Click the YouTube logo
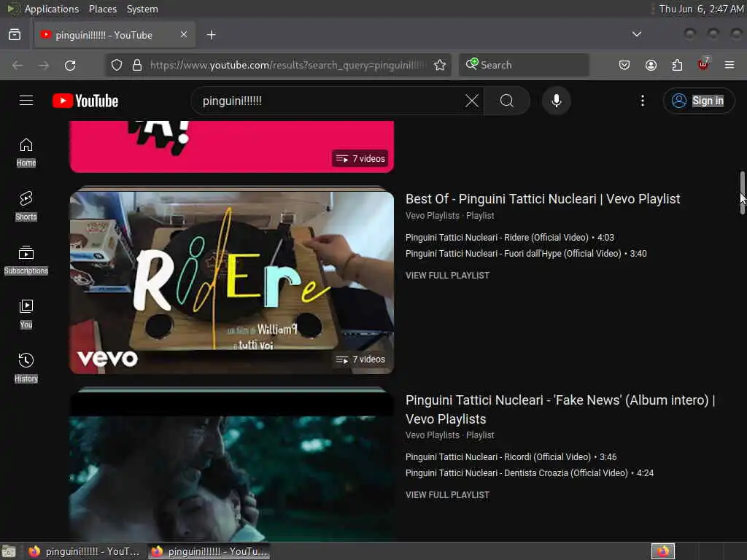Viewport: 747px width, 560px height. point(85,101)
